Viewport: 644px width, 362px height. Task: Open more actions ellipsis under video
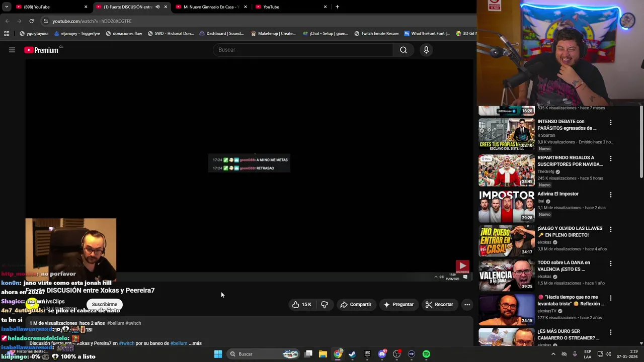(x=467, y=304)
